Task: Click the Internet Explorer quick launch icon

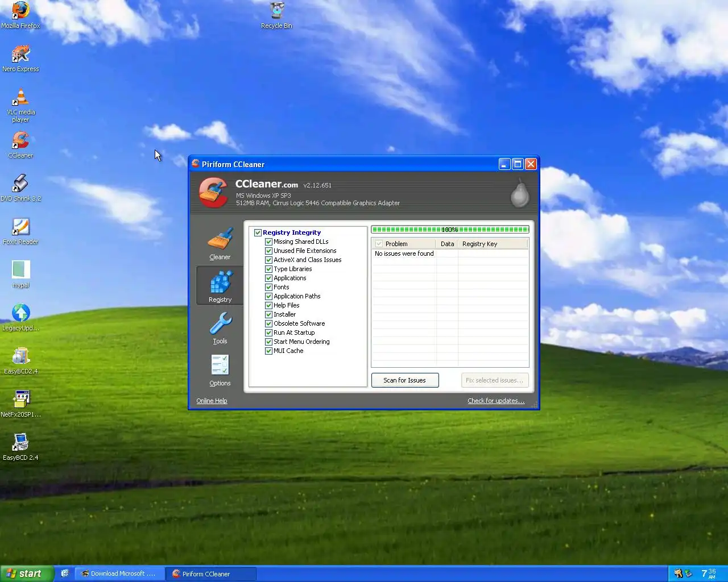Action: click(65, 573)
